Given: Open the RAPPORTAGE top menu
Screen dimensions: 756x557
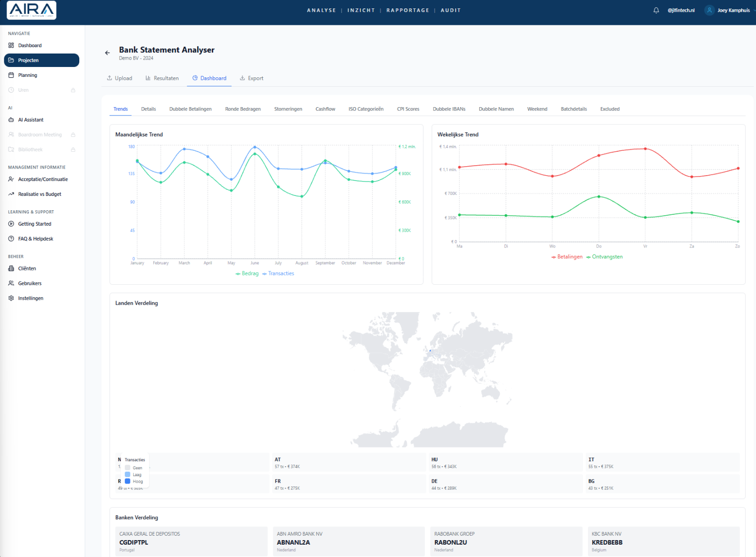Looking at the screenshot, I should point(407,10).
